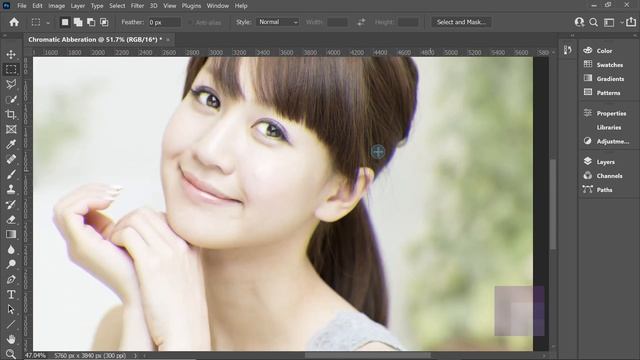This screenshot has height=360, width=640.
Task: Go to the Home screen
Action: pos(14,22)
